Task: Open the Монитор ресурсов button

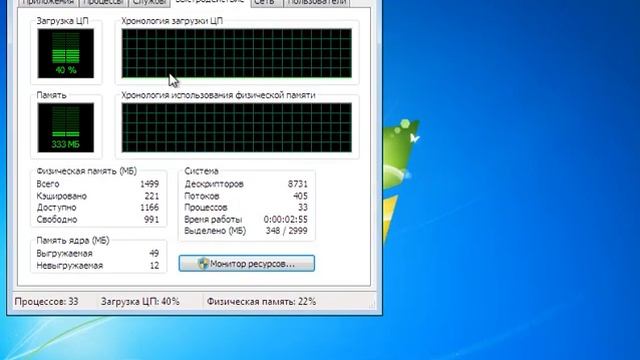Action: pyautogui.click(x=247, y=263)
